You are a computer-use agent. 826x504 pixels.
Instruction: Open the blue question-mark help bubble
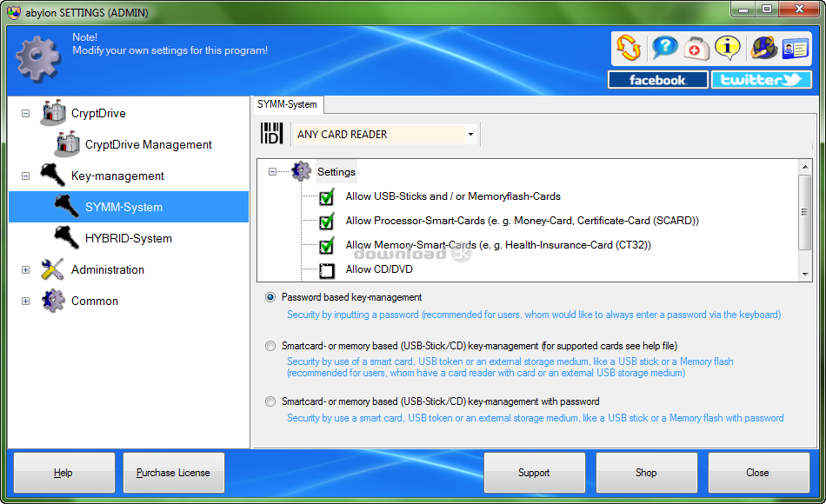665,48
